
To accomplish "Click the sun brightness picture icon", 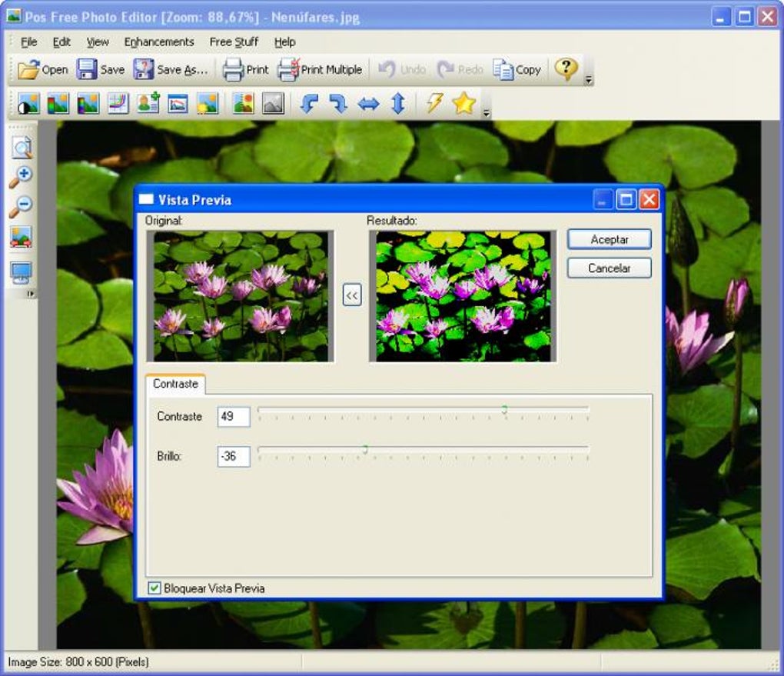I will pyautogui.click(x=208, y=104).
